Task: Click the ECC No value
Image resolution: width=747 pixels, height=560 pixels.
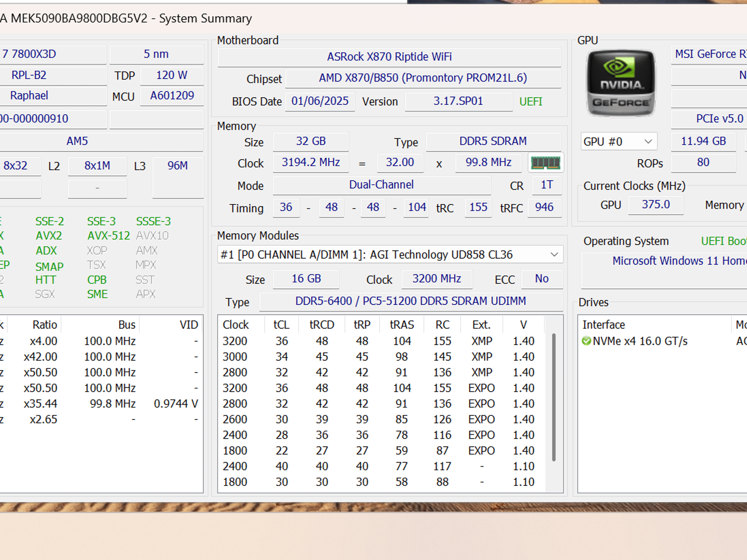Action: [x=542, y=279]
